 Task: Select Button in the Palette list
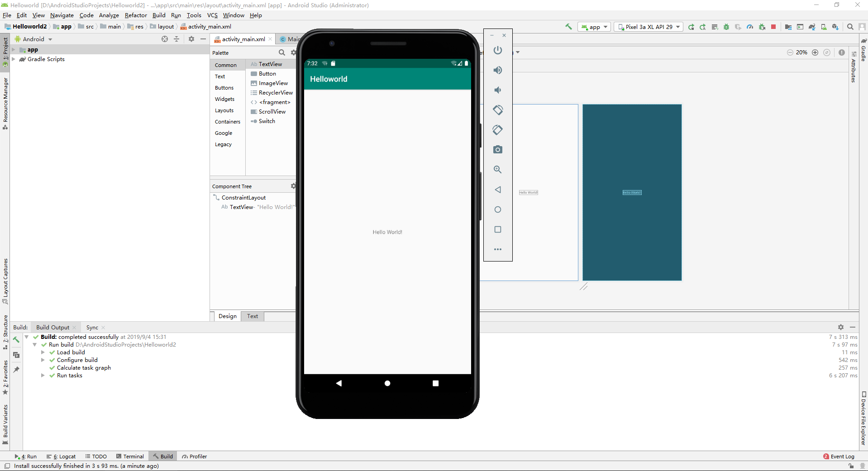click(x=267, y=74)
